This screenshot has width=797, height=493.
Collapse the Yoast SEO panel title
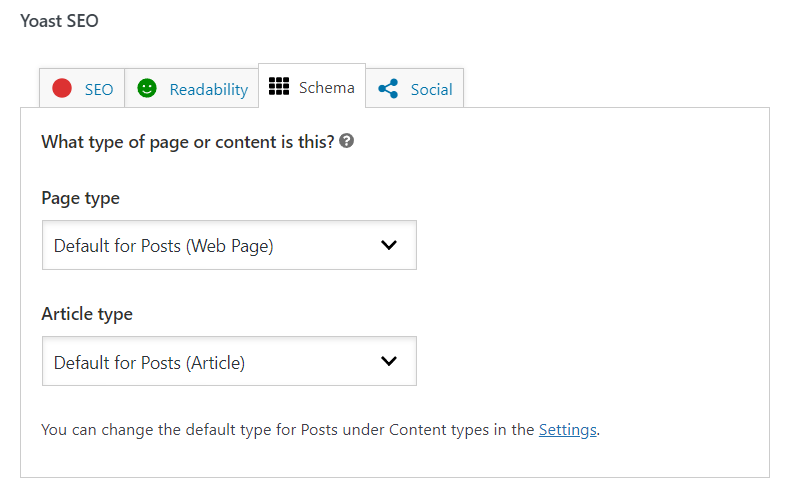[59, 21]
